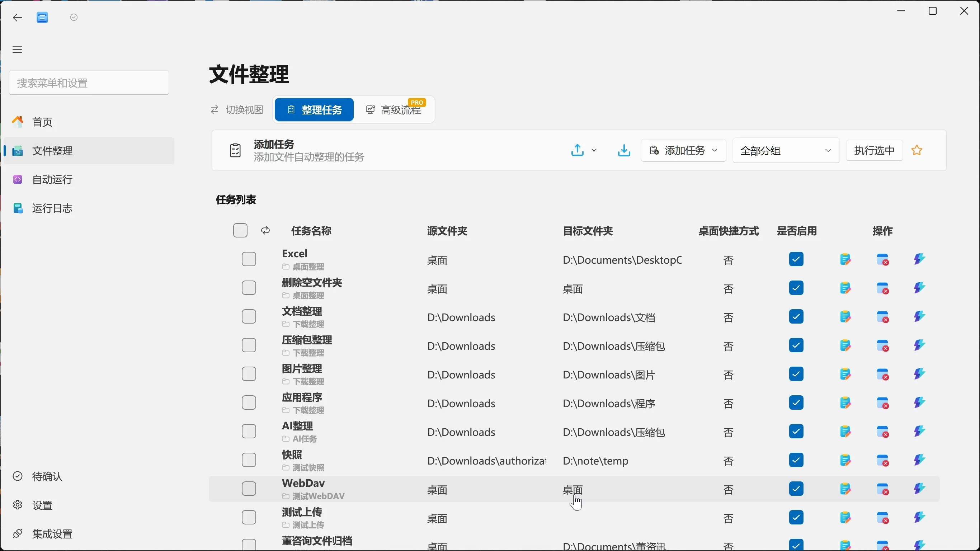
Task: Disable the 图片整理 enabled checkbox
Action: [796, 374]
